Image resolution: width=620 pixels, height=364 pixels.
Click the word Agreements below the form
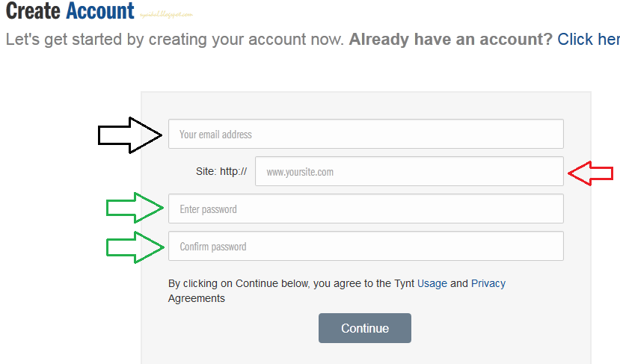[197, 298]
